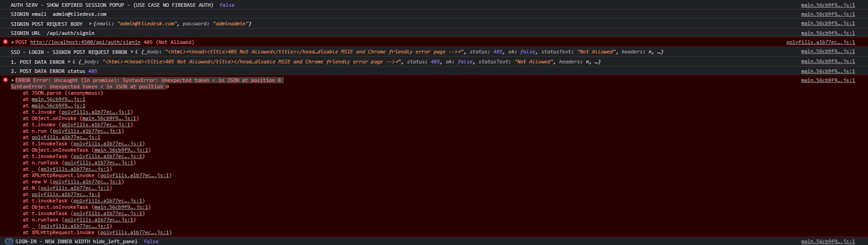868x245 pixels.
Task: Expand the SSO LOGIN SIGNIN error object
Action: coord(132,52)
